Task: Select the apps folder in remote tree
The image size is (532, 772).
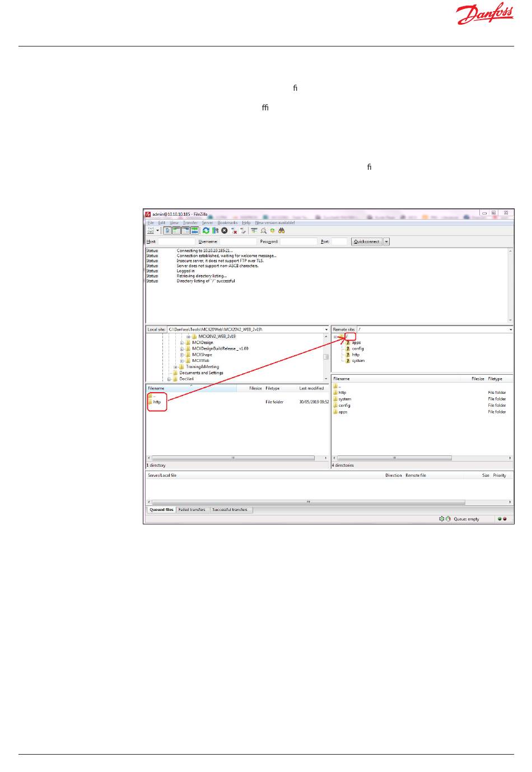Action: pos(356,342)
